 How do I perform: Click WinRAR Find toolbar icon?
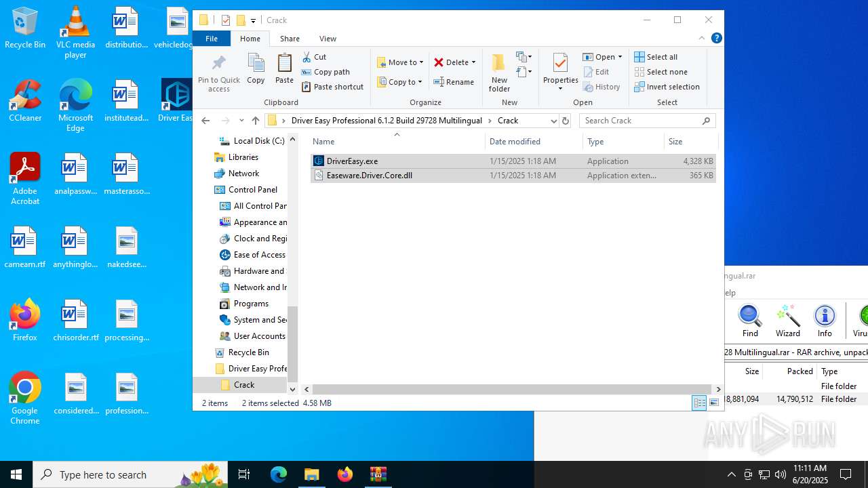750,321
